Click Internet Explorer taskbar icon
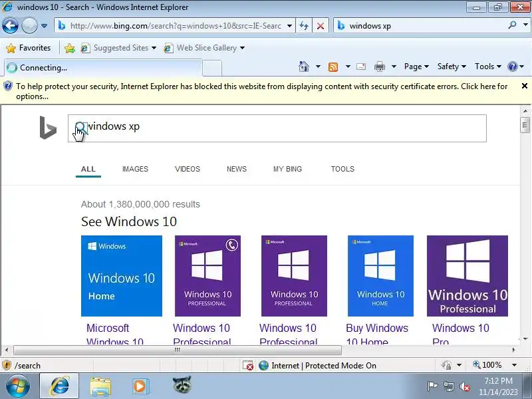The height and width of the screenshot is (399, 532). coord(59,386)
